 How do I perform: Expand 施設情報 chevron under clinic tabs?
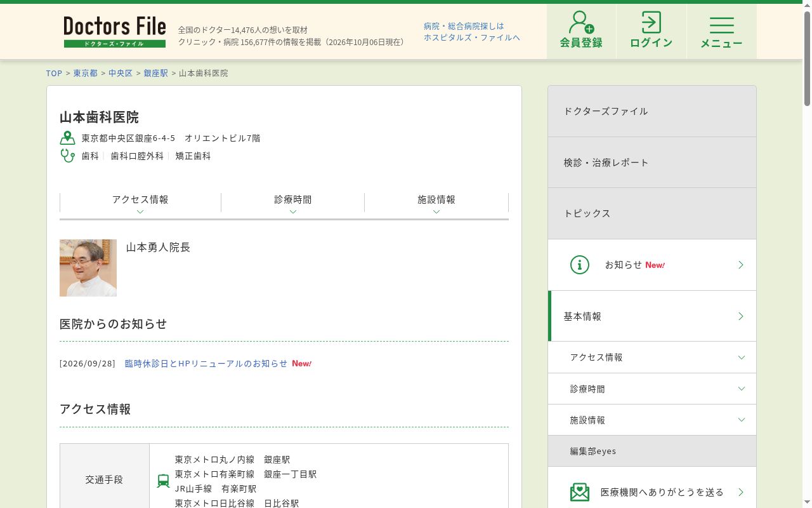point(436,211)
